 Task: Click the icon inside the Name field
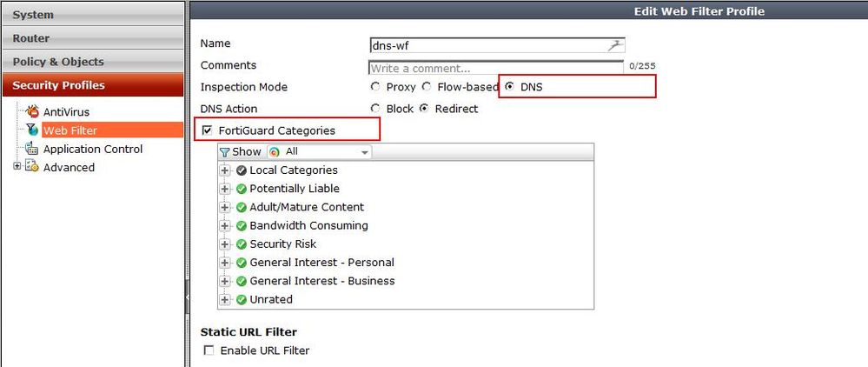click(615, 45)
